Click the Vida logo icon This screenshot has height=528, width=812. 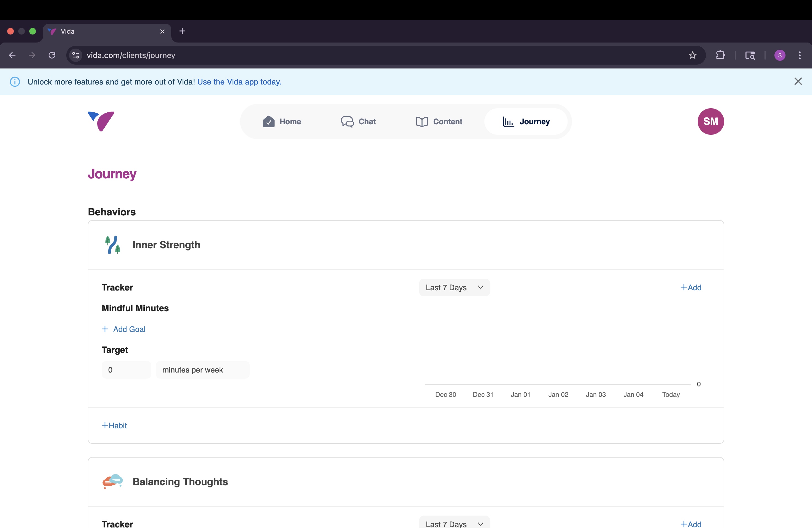101,122
